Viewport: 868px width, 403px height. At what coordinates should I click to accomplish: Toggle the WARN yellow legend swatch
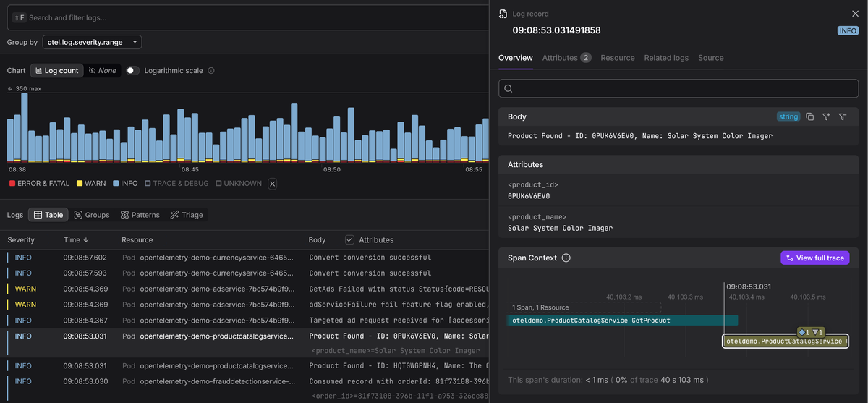[80, 184]
